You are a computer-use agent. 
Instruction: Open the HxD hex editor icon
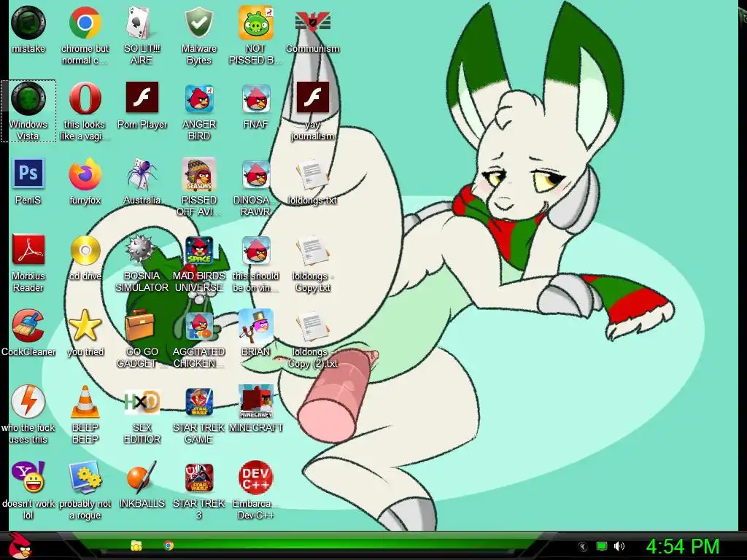click(x=142, y=402)
